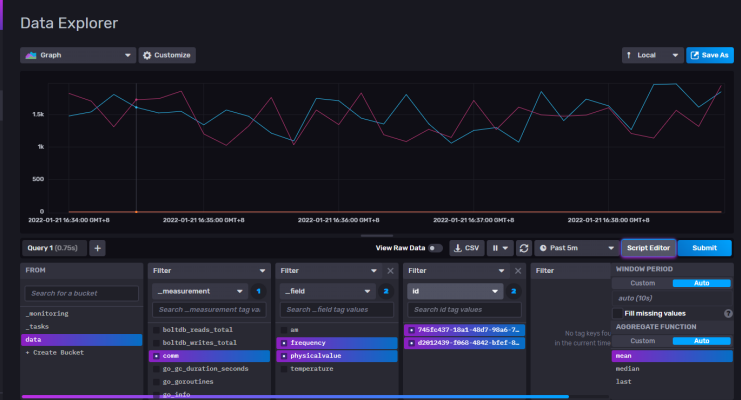Image resolution: width=741 pixels, height=400 pixels.
Task: Select the Query 1 tab
Action: point(52,248)
